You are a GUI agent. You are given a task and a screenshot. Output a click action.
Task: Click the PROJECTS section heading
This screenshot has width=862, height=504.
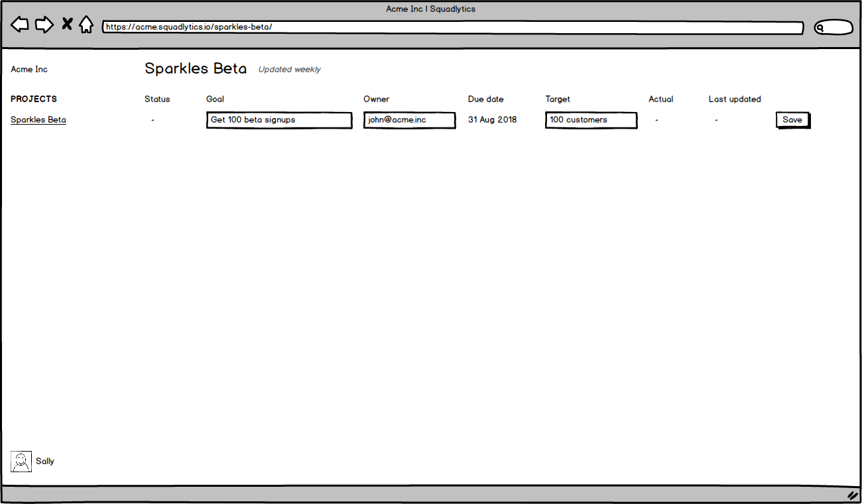[34, 99]
